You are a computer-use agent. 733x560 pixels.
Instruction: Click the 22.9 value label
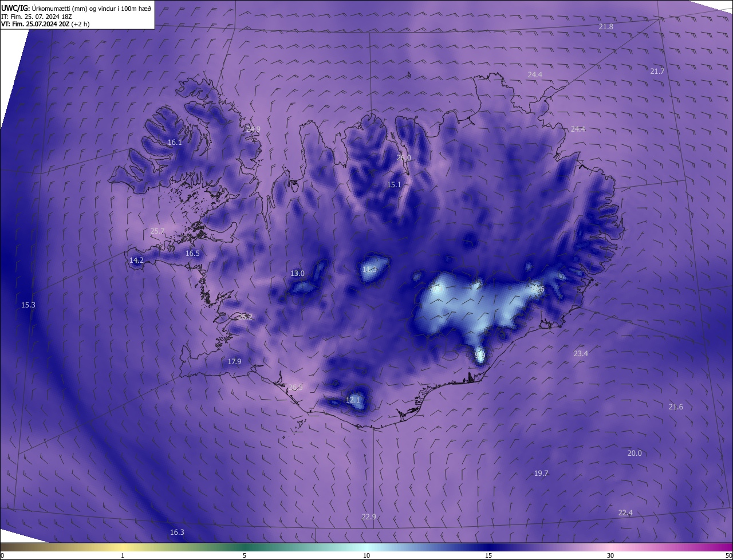click(x=369, y=516)
